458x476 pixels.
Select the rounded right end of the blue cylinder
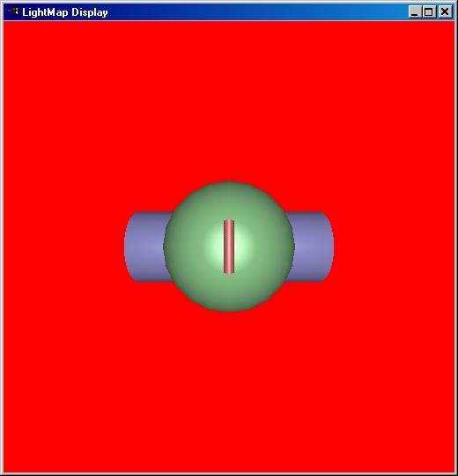(x=329, y=247)
